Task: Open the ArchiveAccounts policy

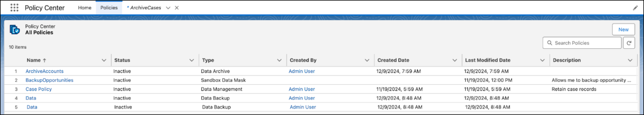Action: tap(45, 71)
